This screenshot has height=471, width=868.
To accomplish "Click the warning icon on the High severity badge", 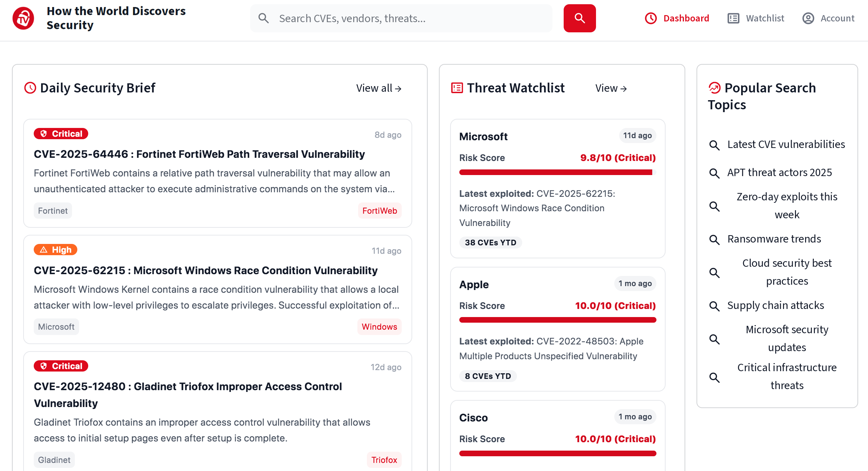I will coord(43,250).
